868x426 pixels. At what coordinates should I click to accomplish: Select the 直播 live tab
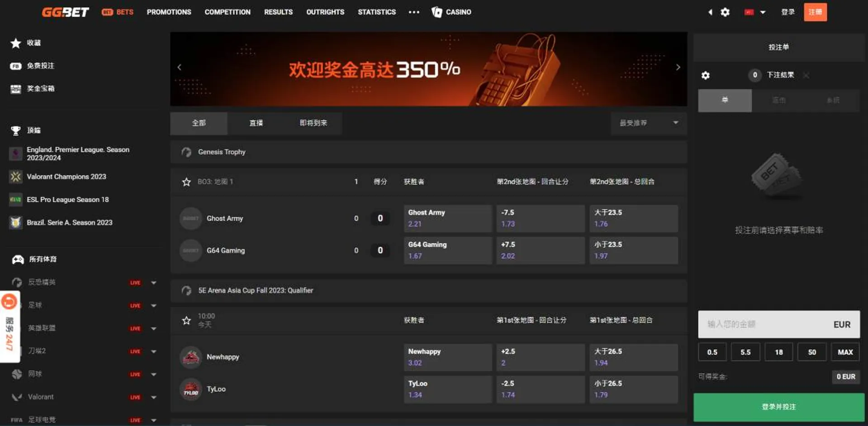(256, 123)
